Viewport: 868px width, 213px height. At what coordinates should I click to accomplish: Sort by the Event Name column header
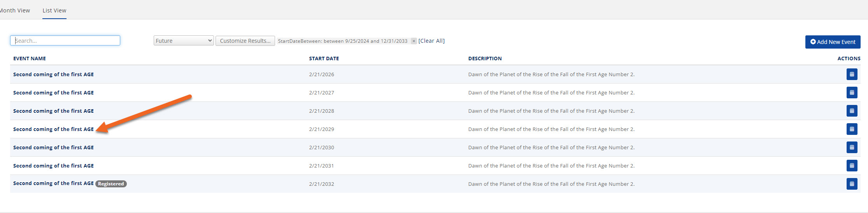(x=30, y=59)
